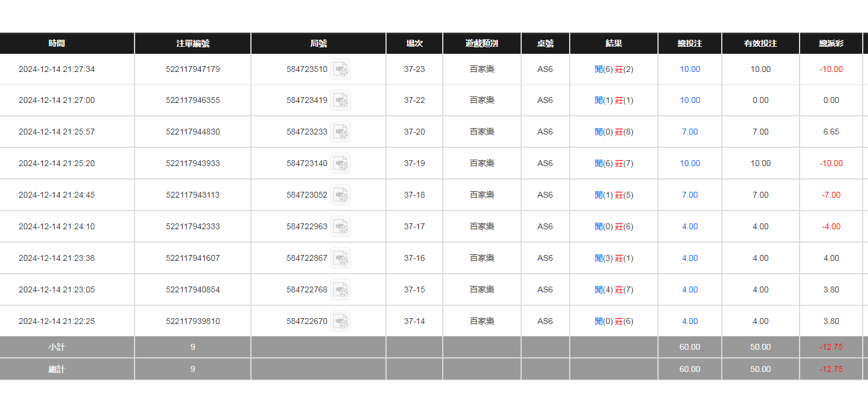Screen dimensions: 868x400
Task: Open replay video of round 584722867
Action: pos(340,258)
